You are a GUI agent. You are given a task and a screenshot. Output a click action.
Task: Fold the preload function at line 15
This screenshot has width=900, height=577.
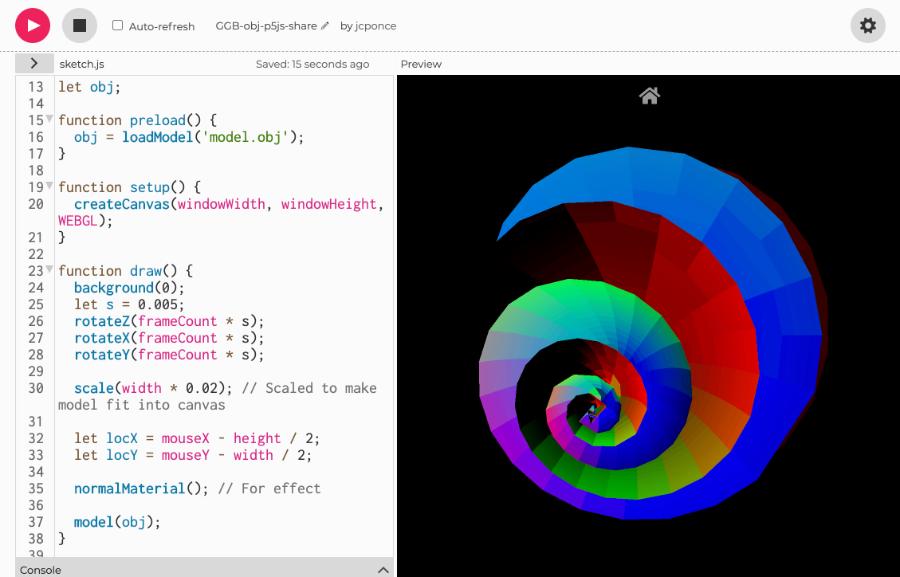[50, 120]
